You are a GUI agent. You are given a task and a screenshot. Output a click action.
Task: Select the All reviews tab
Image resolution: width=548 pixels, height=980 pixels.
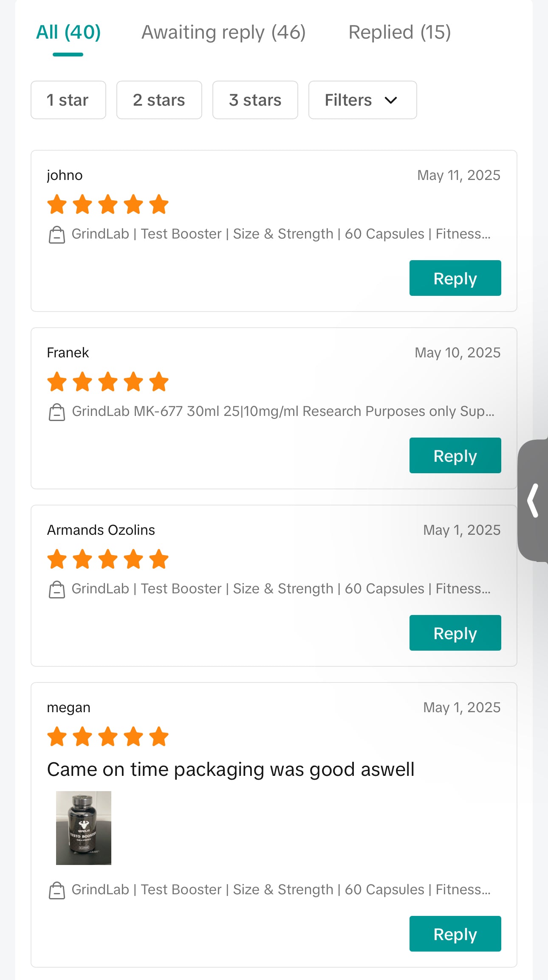click(68, 33)
